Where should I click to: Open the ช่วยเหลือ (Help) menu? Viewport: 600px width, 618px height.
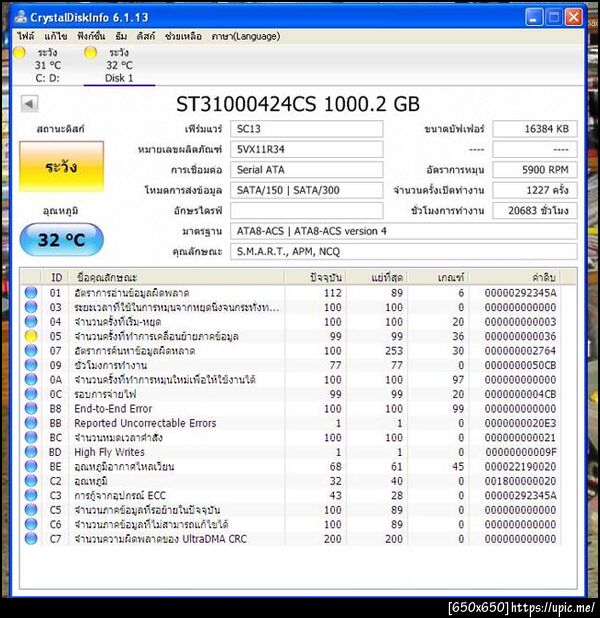(x=183, y=36)
